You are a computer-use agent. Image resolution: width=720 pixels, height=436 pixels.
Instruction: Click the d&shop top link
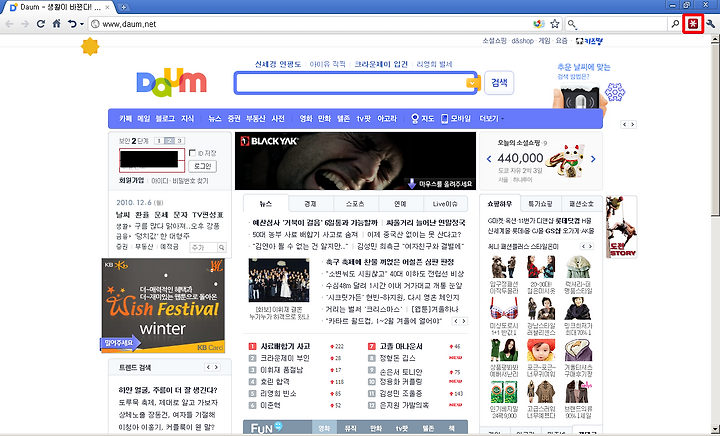click(523, 41)
